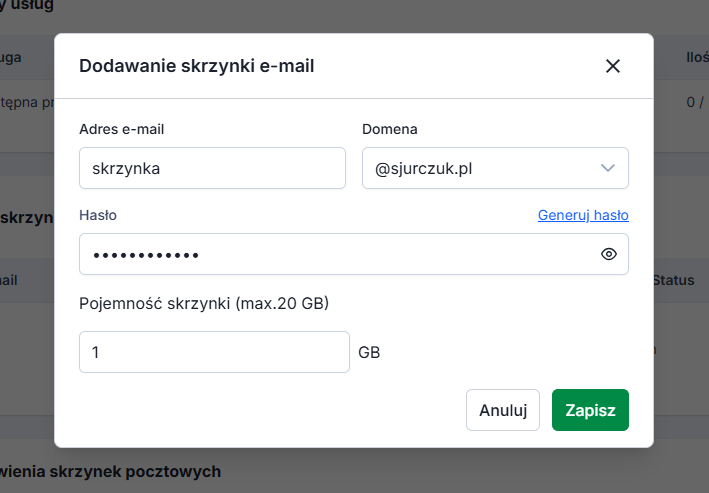Focus the 'Adres e-mail' input field
Screen dimensions: 709x493
click(x=212, y=169)
